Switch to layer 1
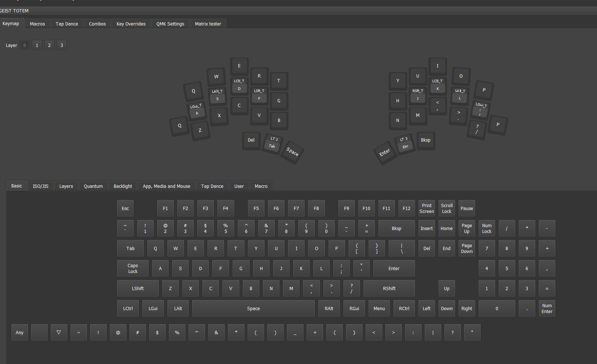This screenshot has height=364, width=597. 37,45
